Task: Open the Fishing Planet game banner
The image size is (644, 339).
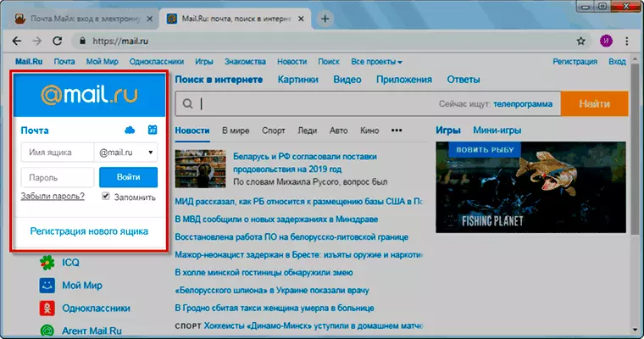Action: point(530,187)
